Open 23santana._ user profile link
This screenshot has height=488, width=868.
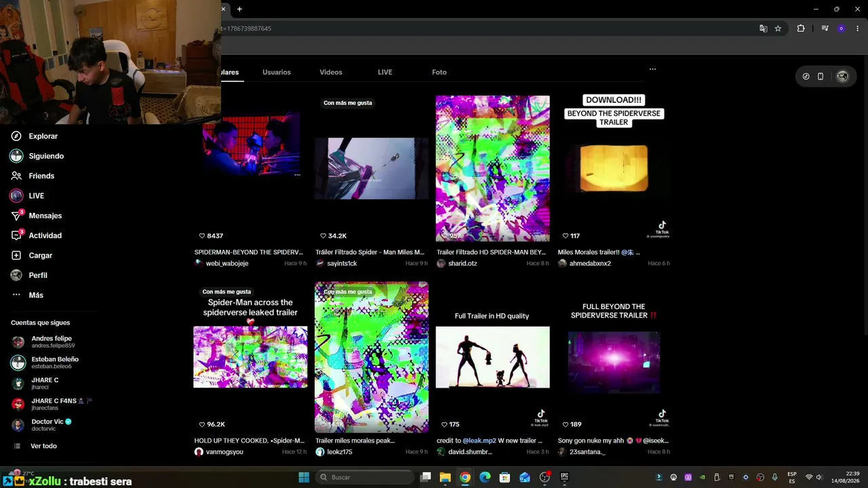pos(587,452)
